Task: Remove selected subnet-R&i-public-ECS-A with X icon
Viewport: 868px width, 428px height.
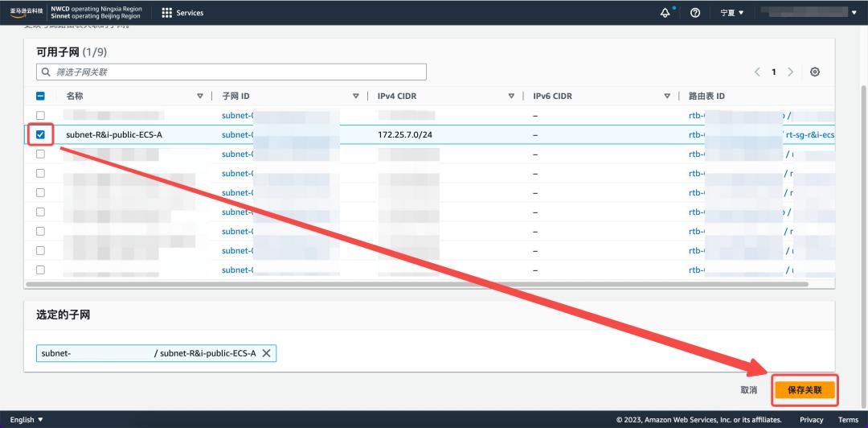Action: (267, 353)
